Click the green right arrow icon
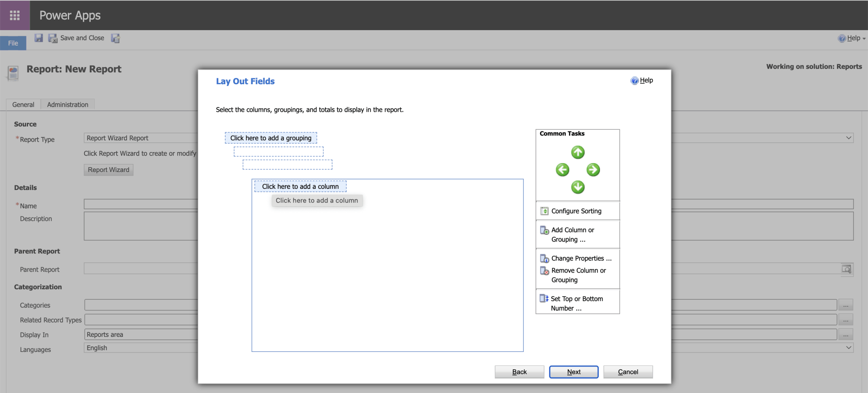The height and width of the screenshot is (393, 868). point(593,170)
